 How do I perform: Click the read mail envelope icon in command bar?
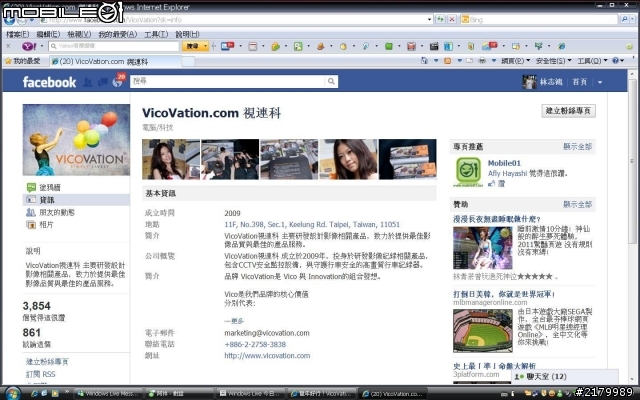point(469,61)
